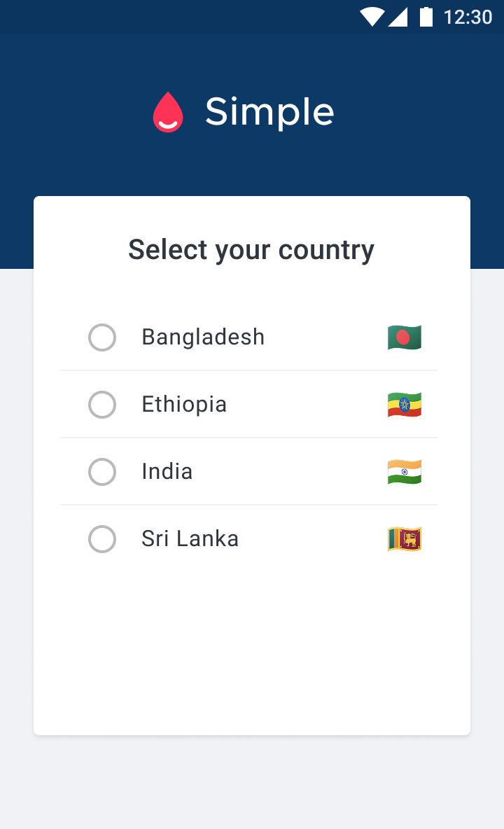Click the Ethiopia country label

pos(184,404)
